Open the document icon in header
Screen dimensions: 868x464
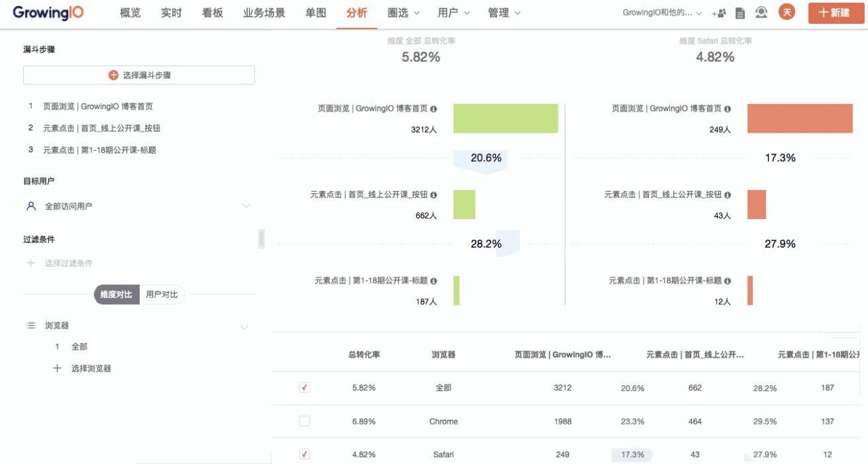tap(740, 13)
